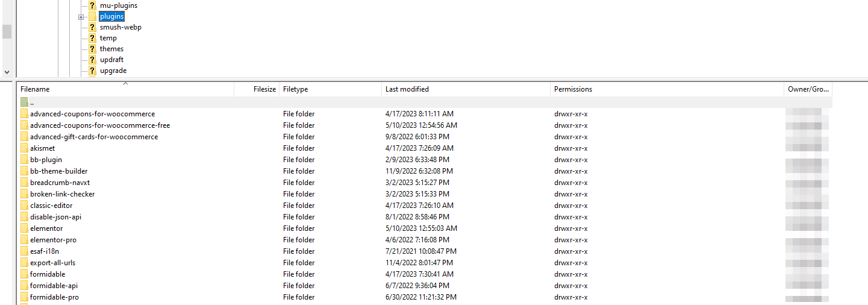Viewport: 868px width, 305px height.
Task: Select the parent directory '..' entry
Action: click(425, 102)
